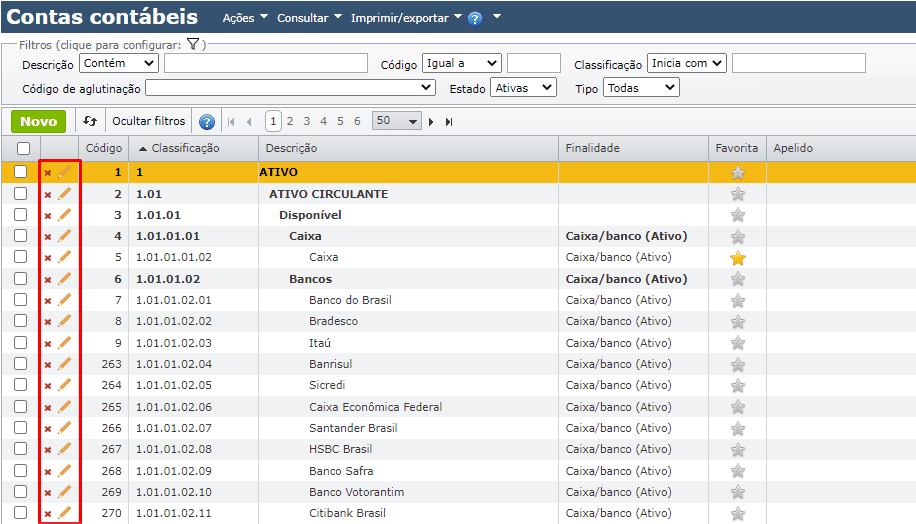Open the Ações menu

tap(245, 18)
